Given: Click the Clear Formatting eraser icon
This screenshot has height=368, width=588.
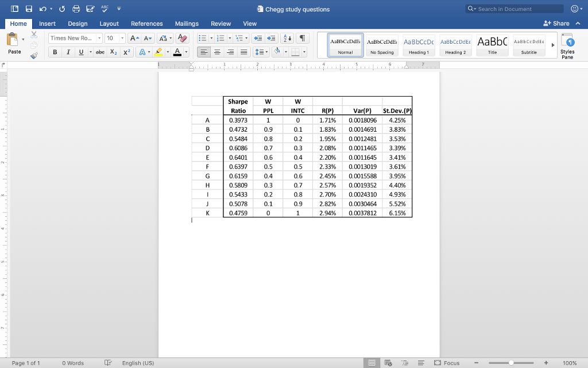Looking at the screenshot, I should coord(182,38).
